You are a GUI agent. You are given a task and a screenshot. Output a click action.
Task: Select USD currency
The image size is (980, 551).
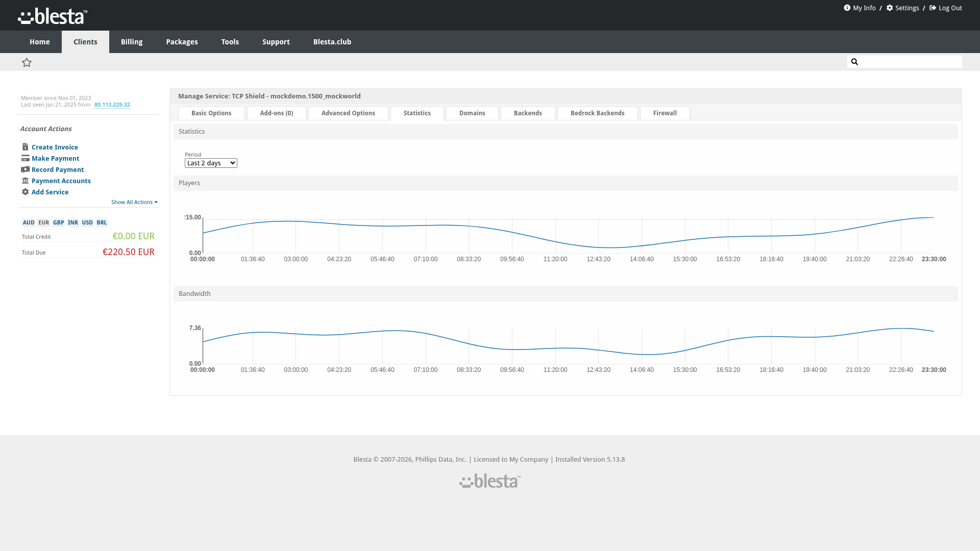pyautogui.click(x=87, y=222)
